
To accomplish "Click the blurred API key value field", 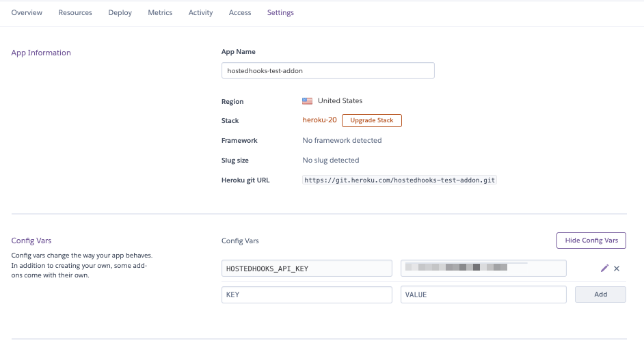I will tap(483, 268).
